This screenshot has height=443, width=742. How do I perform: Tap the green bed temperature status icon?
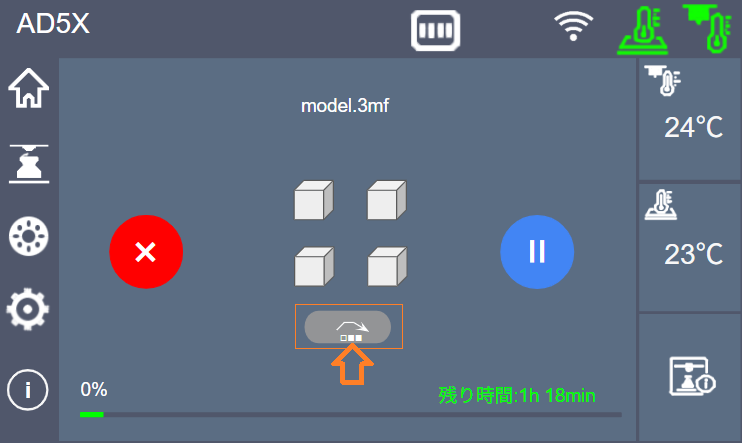pyautogui.click(x=643, y=30)
